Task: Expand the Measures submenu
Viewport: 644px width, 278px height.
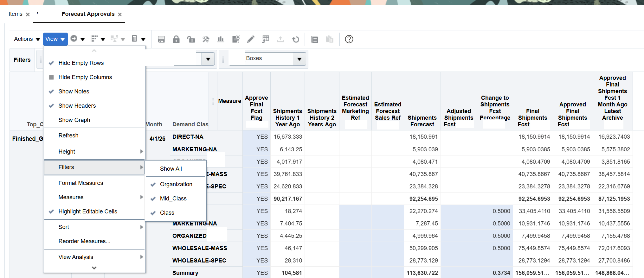Action: [71, 197]
